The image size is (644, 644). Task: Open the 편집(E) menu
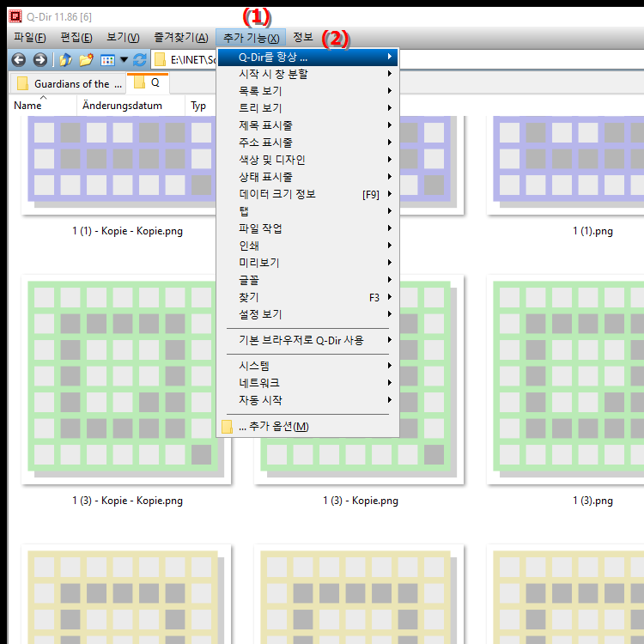coord(76,38)
